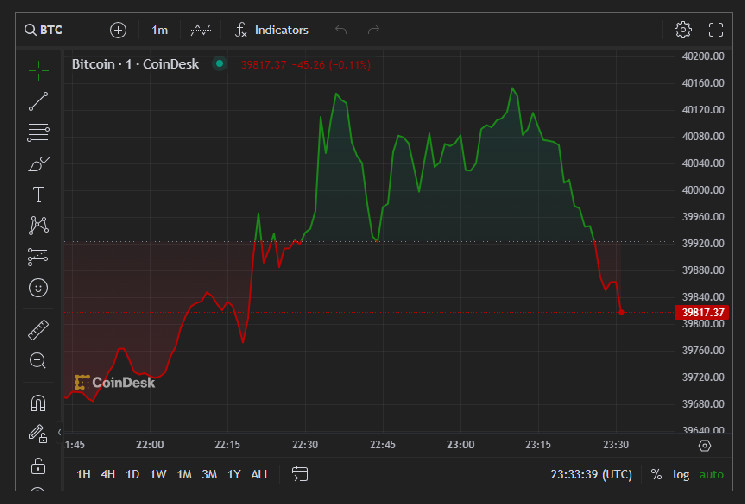This screenshot has width=745, height=504.
Task: Toggle percent scale mode
Action: pyautogui.click(x=656, y=474)
